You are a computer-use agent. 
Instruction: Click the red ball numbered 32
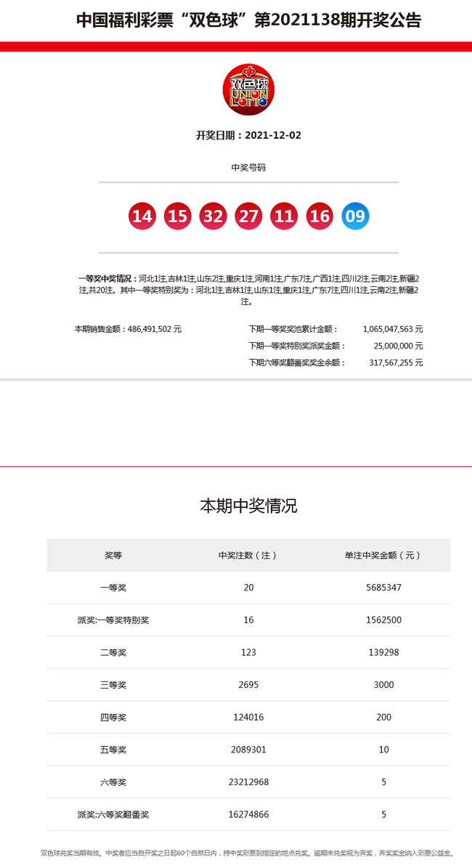(213, 216)
